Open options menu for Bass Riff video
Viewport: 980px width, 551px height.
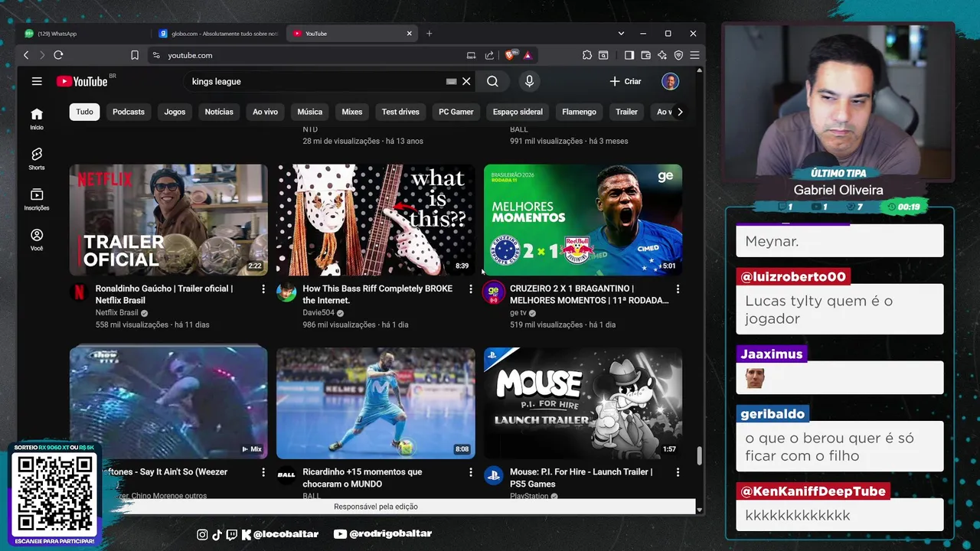(x=471, y=289)
